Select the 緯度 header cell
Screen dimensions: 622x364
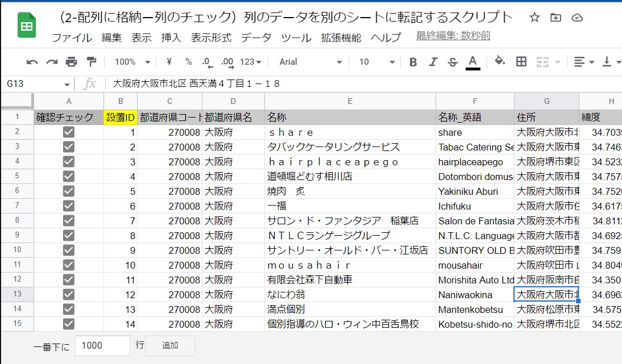click(600, 117)
